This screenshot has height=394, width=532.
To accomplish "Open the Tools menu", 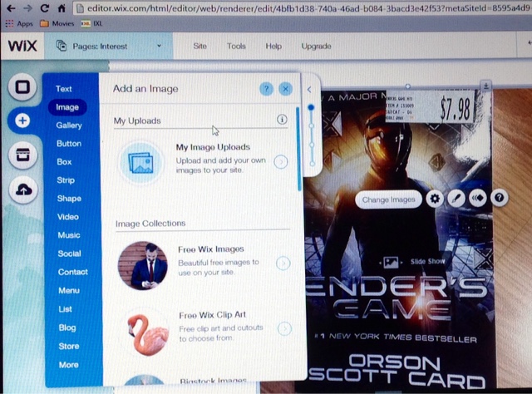I will (236, 47).
